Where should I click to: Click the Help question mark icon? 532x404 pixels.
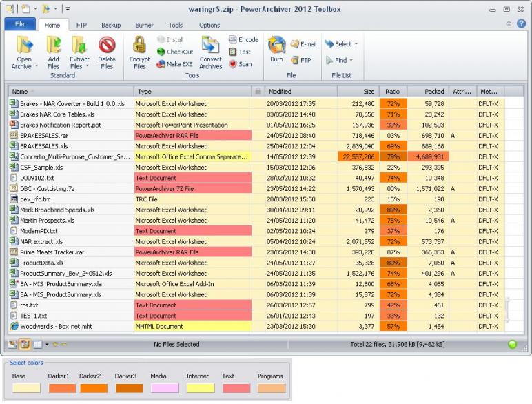(521, 23)
